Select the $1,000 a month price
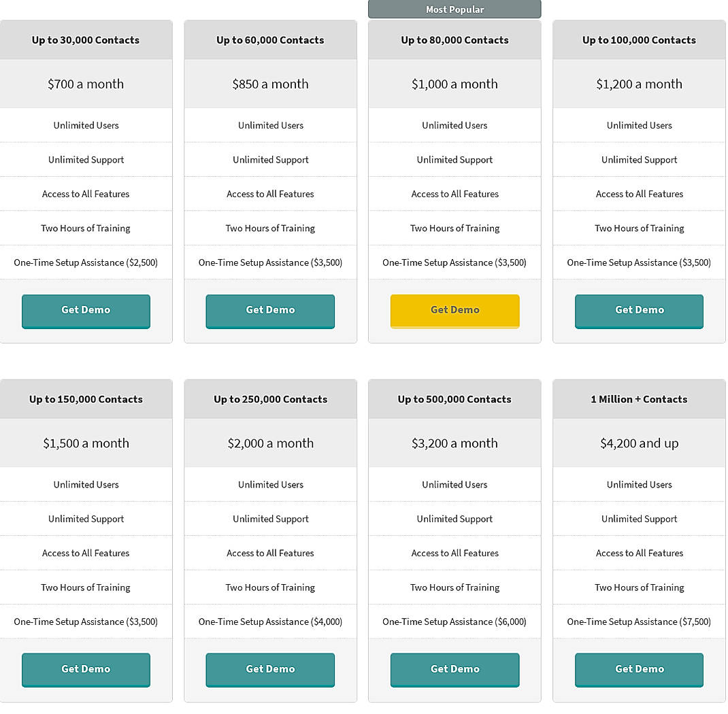Image resolution: width=728 pixels, height=714 pixels. click(454, 84)
